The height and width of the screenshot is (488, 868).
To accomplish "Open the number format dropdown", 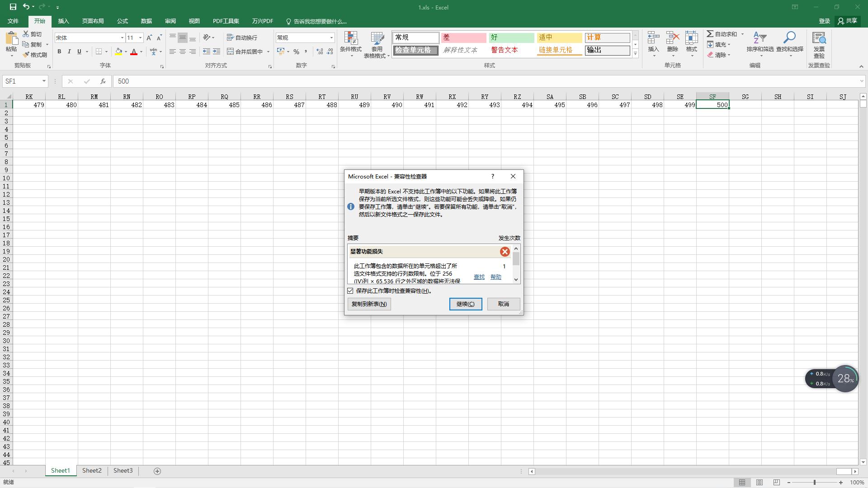I will tap(331, 38).
